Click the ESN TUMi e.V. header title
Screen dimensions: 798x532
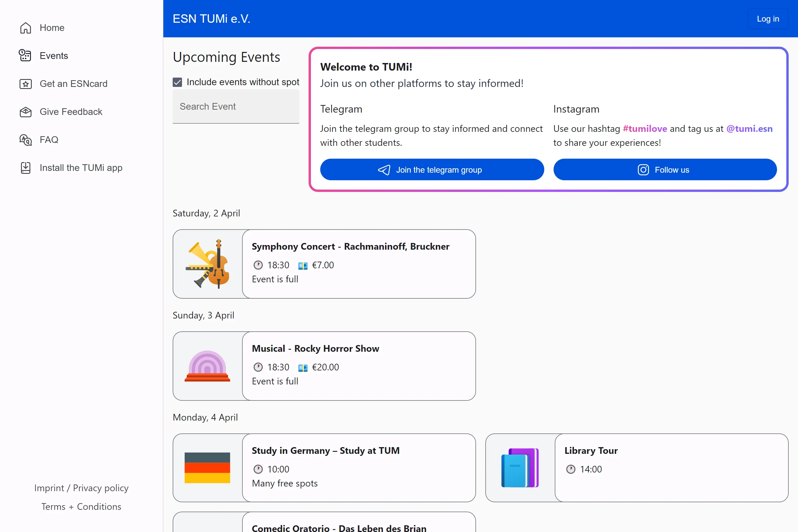(211, 19)
